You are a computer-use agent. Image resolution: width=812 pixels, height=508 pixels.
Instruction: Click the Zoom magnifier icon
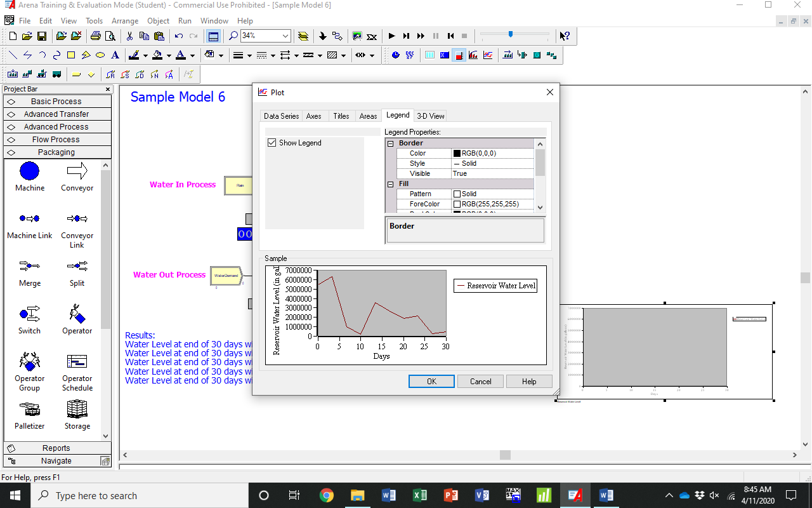click(x=233, y=36)
